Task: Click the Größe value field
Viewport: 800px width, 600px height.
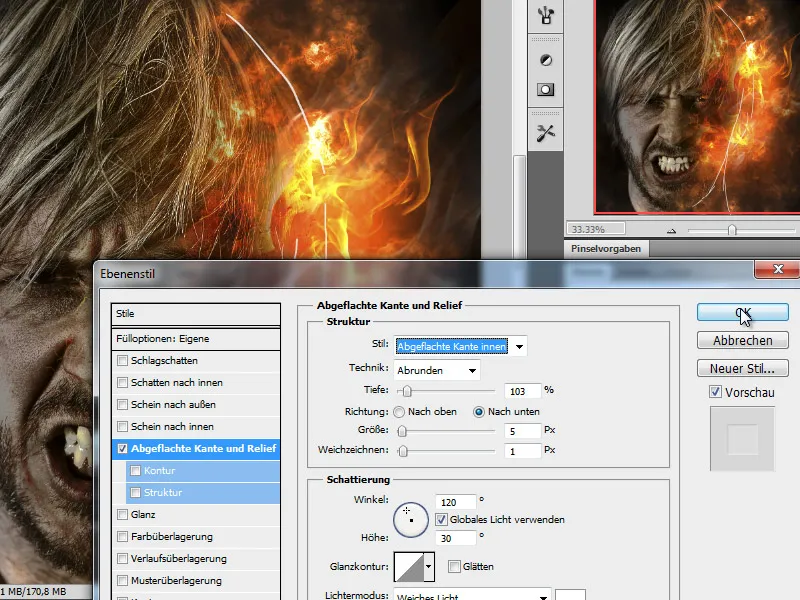Action: click(522, 431)
